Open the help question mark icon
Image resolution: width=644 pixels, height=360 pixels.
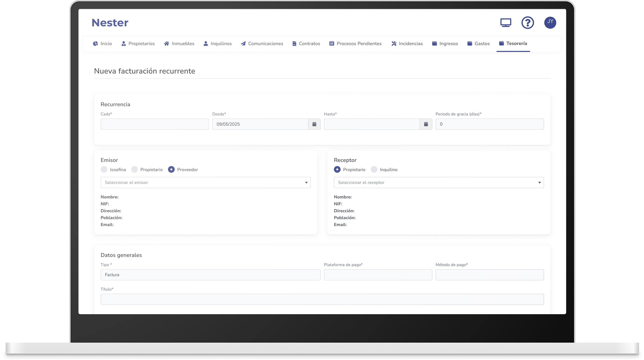528,23
